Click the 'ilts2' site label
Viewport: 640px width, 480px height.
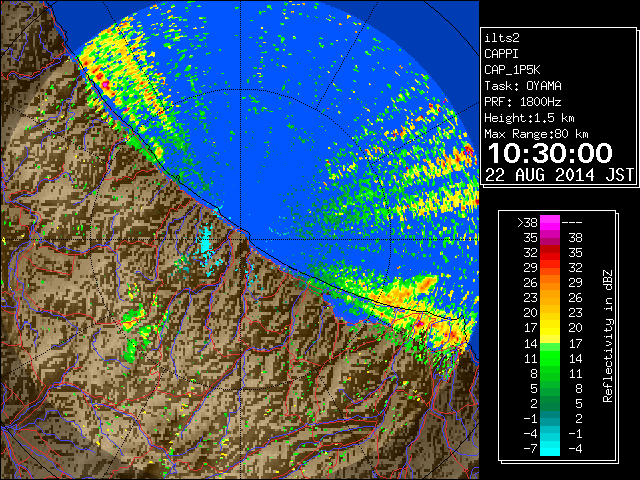(x=502, y=38)
